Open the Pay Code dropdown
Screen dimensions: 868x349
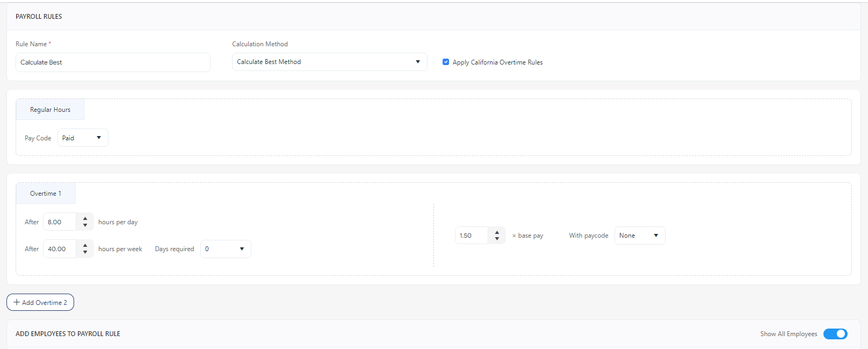click(x=82, y=138)
